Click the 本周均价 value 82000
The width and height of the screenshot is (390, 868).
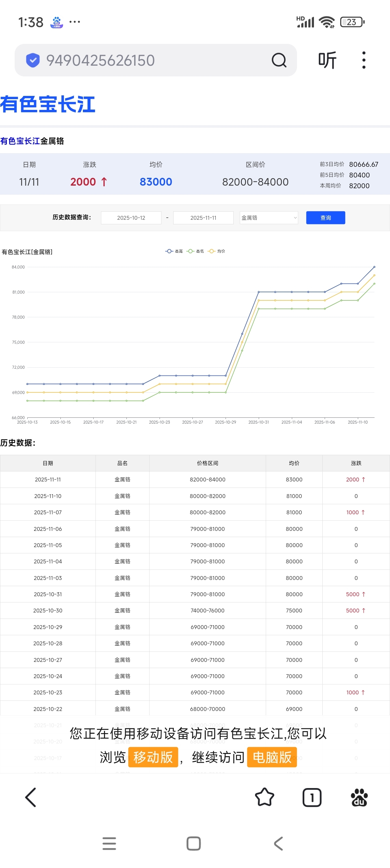359,186
